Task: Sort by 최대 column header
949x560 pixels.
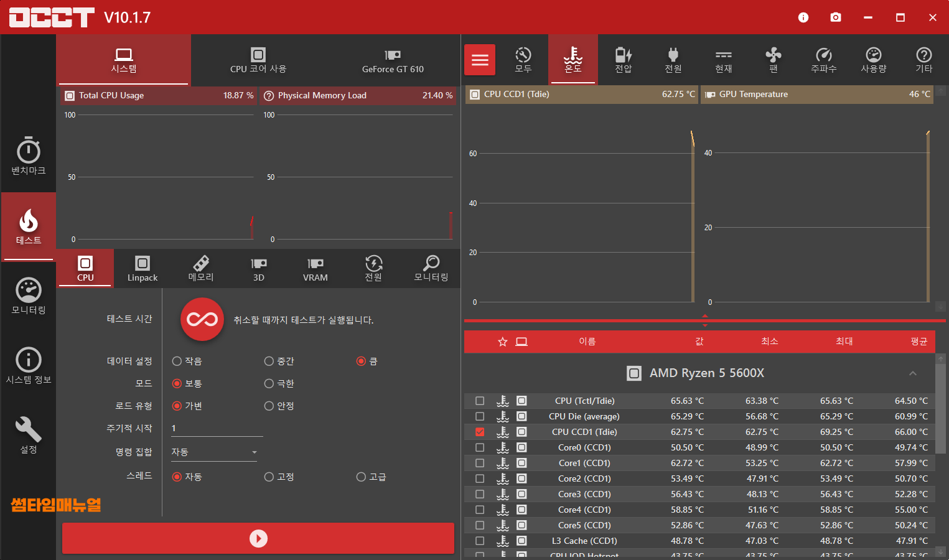Action: click(x=844, y=342)
